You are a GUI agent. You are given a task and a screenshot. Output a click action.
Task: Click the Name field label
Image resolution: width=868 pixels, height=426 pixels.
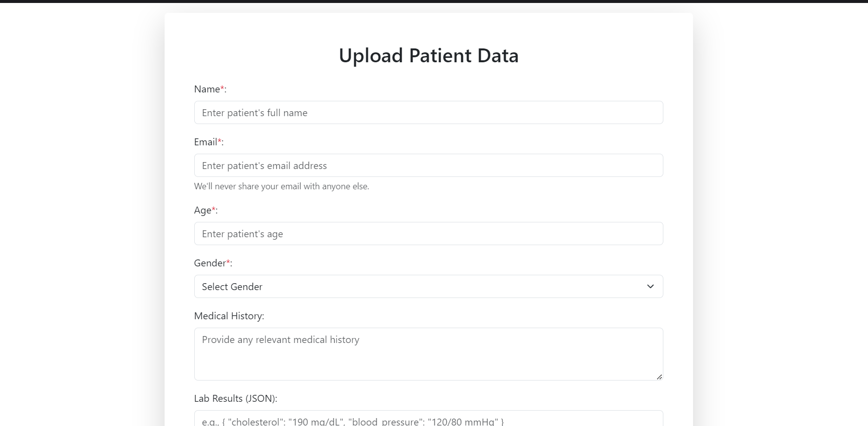pos(210,89)
